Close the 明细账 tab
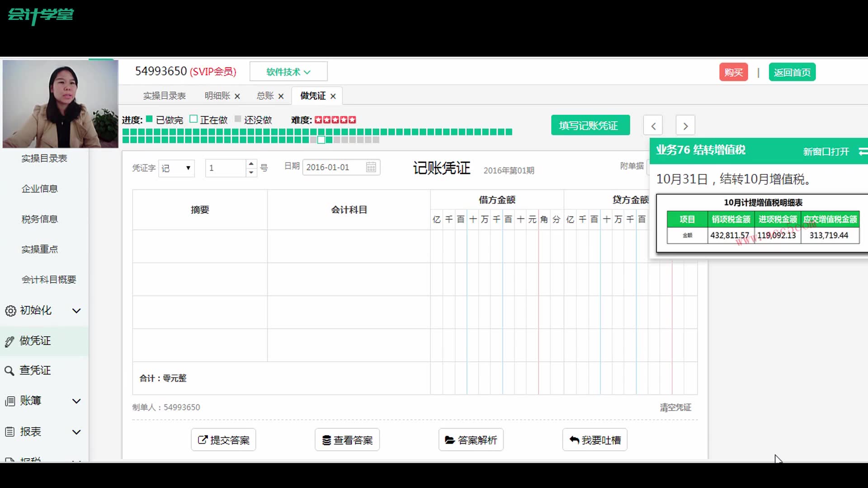The width and height of the screenshot is (868, 488). pyautogui.click(x=237, y=96)
